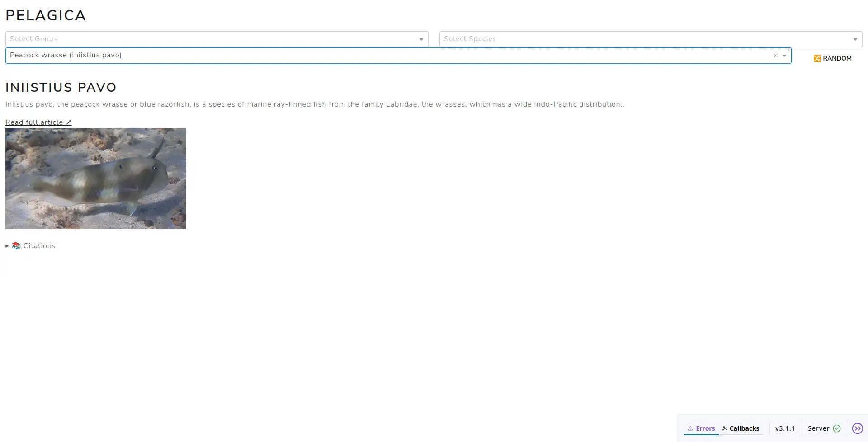The image size is (868, 442).
Task: Open the Peacock wrasse selector dropdown arrow
Action: (785, 55)
